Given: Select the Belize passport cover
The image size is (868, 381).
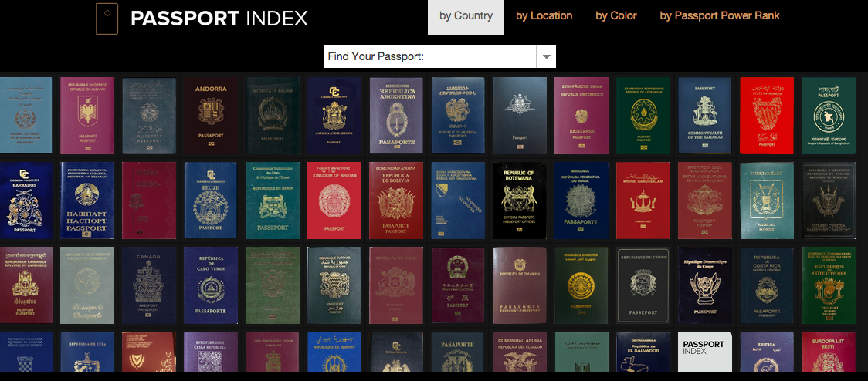Looking at the screenshot, I should tap(211, 200).
